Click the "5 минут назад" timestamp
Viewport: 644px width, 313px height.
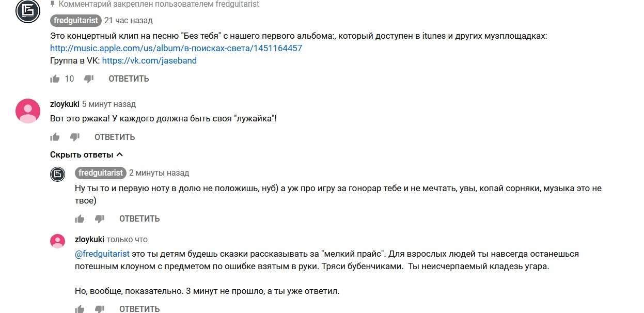click(x=109, y=104)
